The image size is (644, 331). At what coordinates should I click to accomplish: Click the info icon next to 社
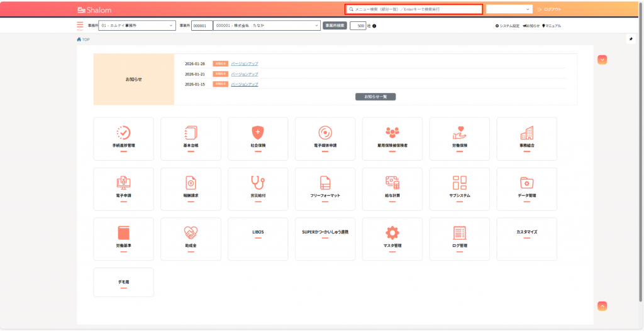tap(375, 26)
